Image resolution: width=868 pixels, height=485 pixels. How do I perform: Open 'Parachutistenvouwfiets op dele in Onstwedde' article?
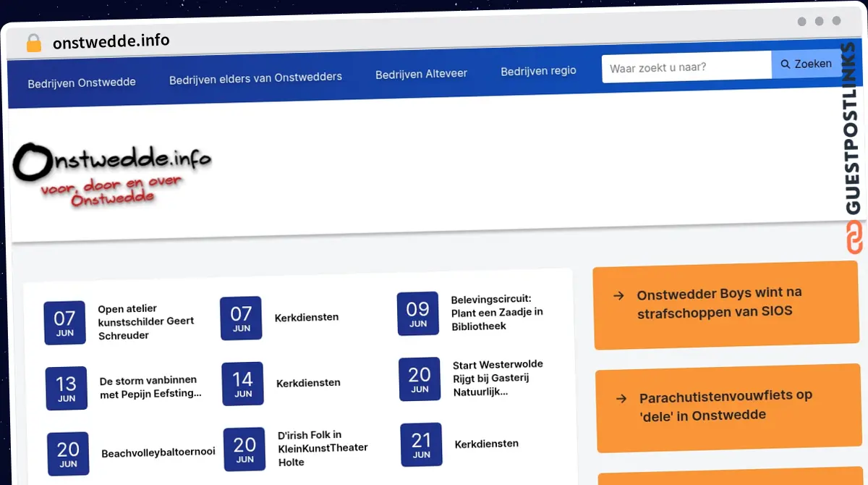click(727, 408)
